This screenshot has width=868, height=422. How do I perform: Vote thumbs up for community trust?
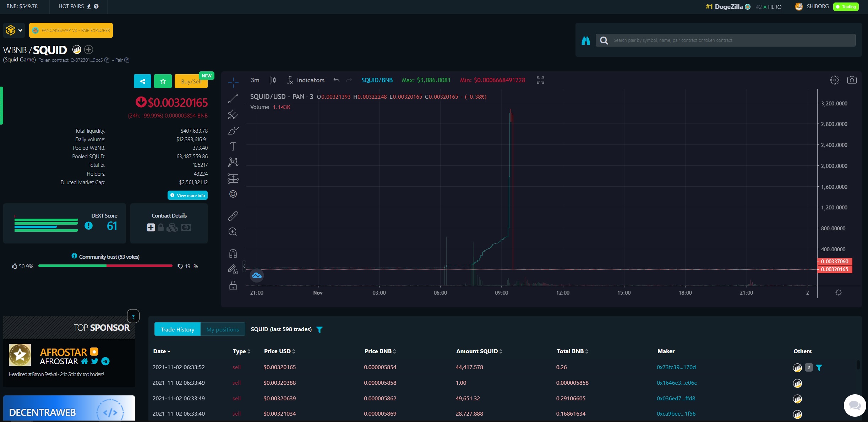tap(15, 266)
